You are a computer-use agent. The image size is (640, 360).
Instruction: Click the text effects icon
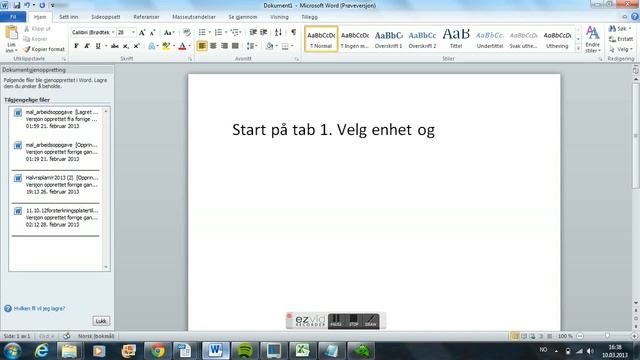pyautogui.click(x=151, y=46)
